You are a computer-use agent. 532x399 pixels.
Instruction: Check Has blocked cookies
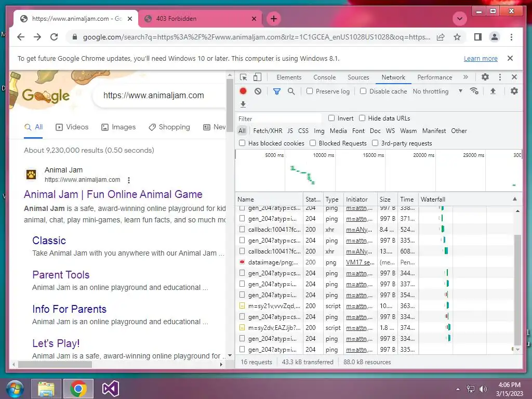pos(242,143)
